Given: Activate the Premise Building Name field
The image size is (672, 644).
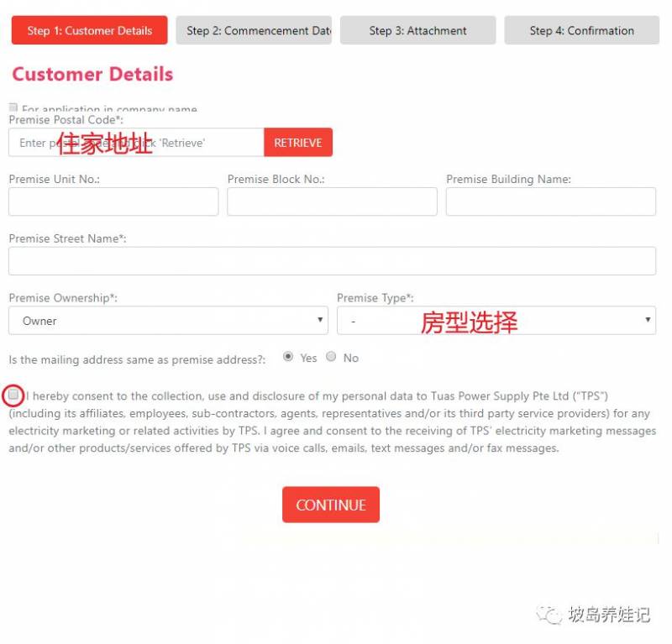Looking at the screenshot, I should tap(550, 202).
